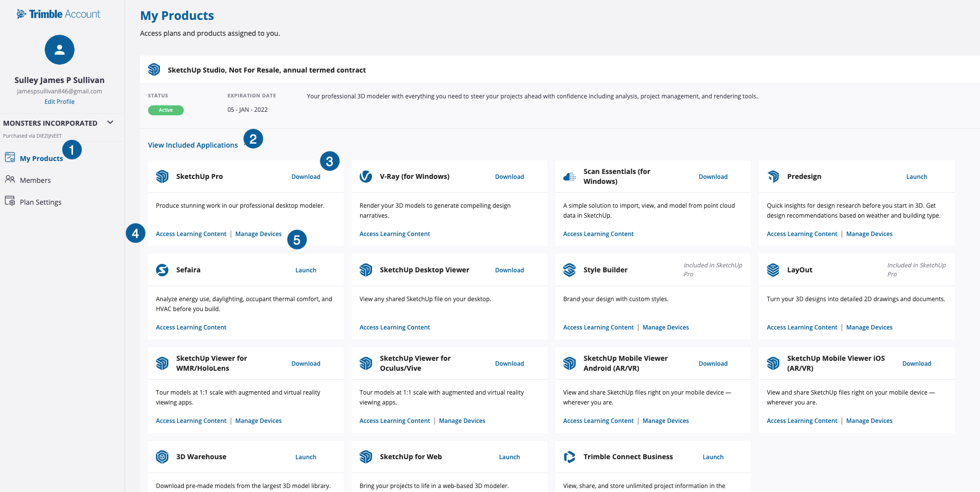Click the Style Builder product icon
Image resolution: width=980 pixels, height=492 pixels.
point(570,270)
